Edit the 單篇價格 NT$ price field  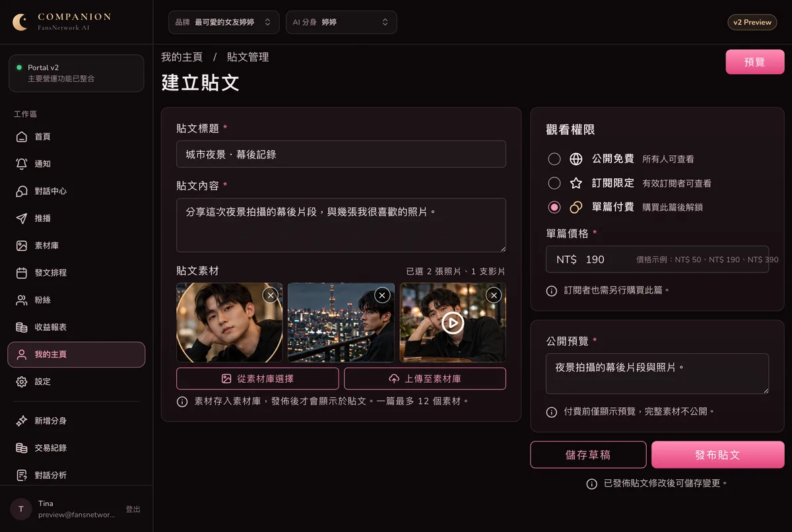pyautogui.click(x=657, y=259)
